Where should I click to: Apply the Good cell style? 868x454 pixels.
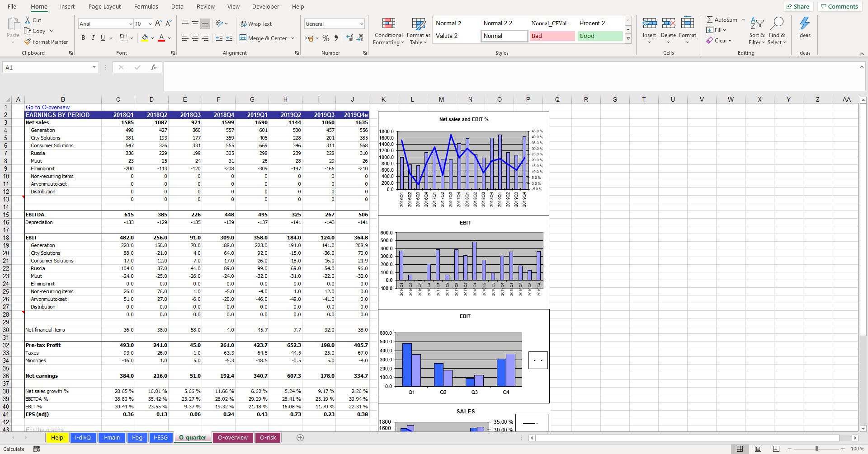point(600,36)
